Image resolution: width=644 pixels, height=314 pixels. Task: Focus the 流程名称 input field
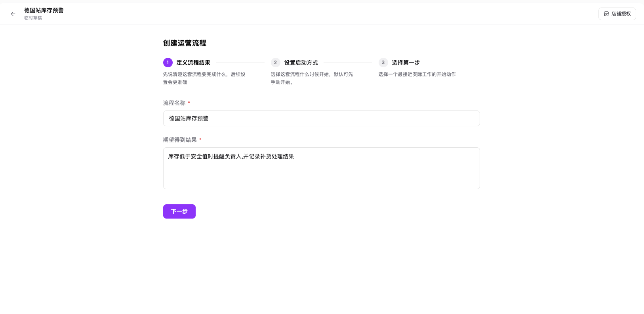pyautogui.click(x=322, y=118)
